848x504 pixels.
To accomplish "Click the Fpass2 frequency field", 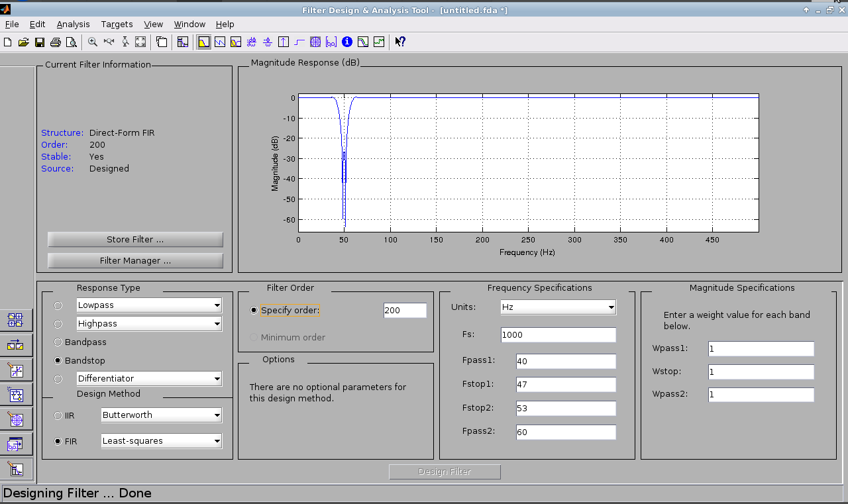I will click(x=566, y=432).
